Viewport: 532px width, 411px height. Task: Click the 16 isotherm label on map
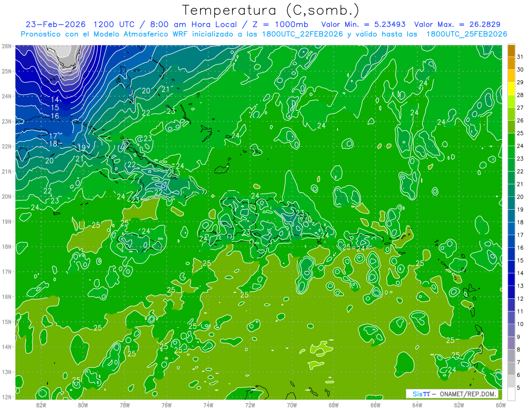click(55, 116)
